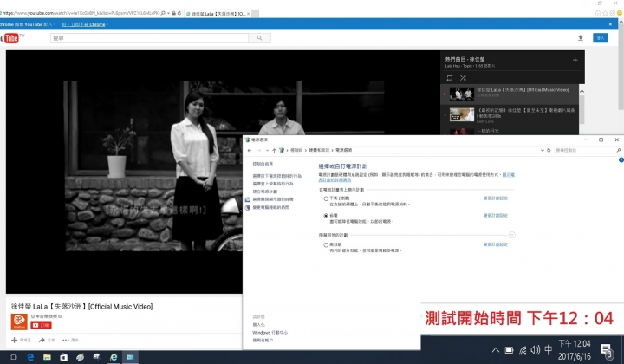Click 硬體和音效 breadcrumb segment
624x364 pixels.
[x=319, y=151]
